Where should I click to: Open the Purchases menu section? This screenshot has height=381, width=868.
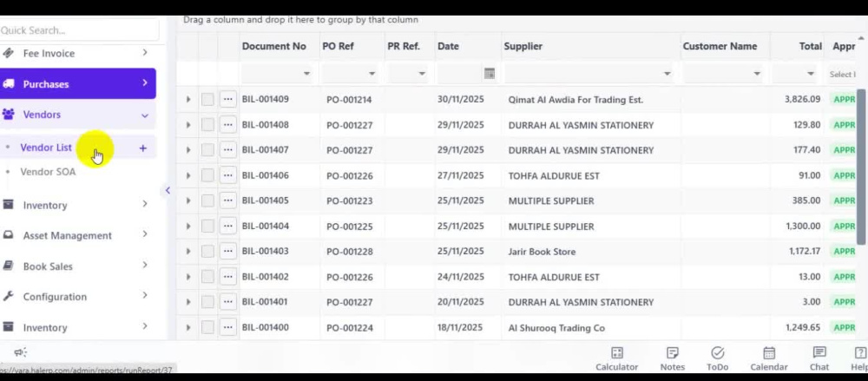77,83
